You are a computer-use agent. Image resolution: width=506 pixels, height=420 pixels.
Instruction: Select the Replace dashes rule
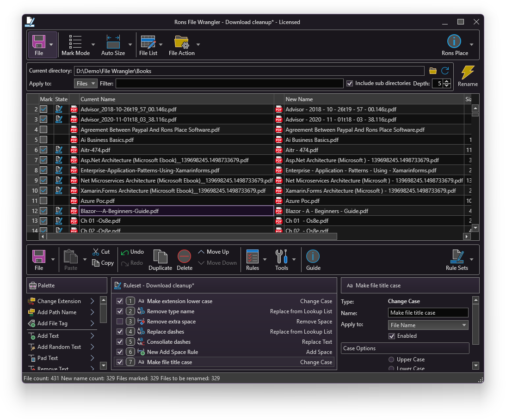pyautogui.click(x=224, y=332)
